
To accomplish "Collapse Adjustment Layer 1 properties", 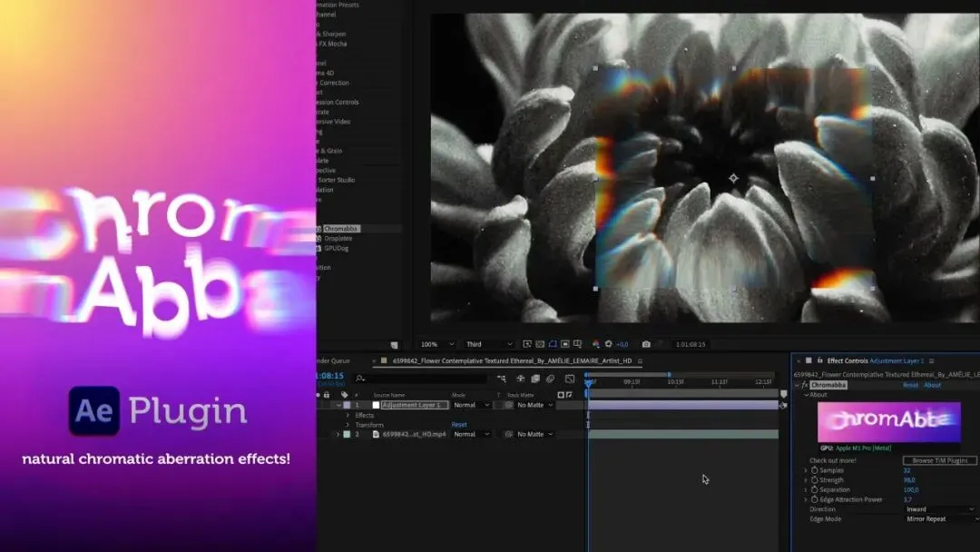I will pos(338,405).
